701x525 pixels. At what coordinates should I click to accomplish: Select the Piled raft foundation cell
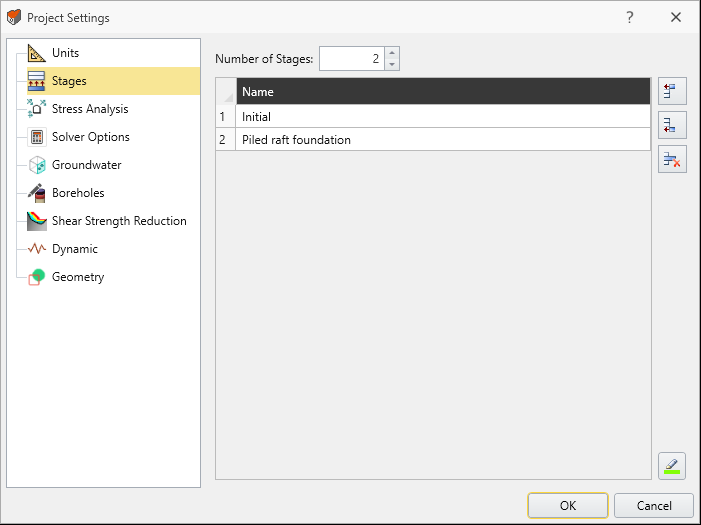coord(443,140)
